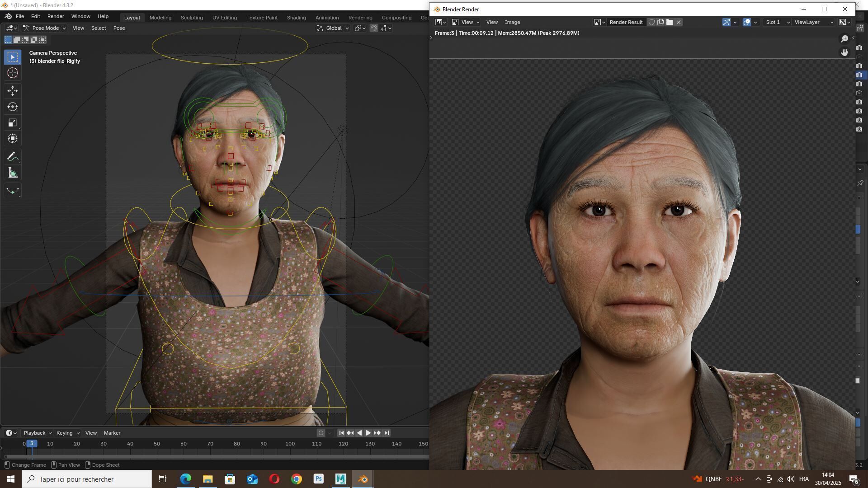Open the Slot 1 dropdown
This screenshot has height=488, width=868.
[777, 22]
